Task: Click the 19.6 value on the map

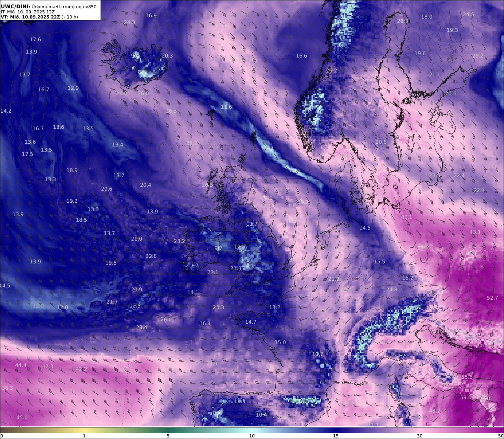Action: pyautogui.click(x=420, y=53)
